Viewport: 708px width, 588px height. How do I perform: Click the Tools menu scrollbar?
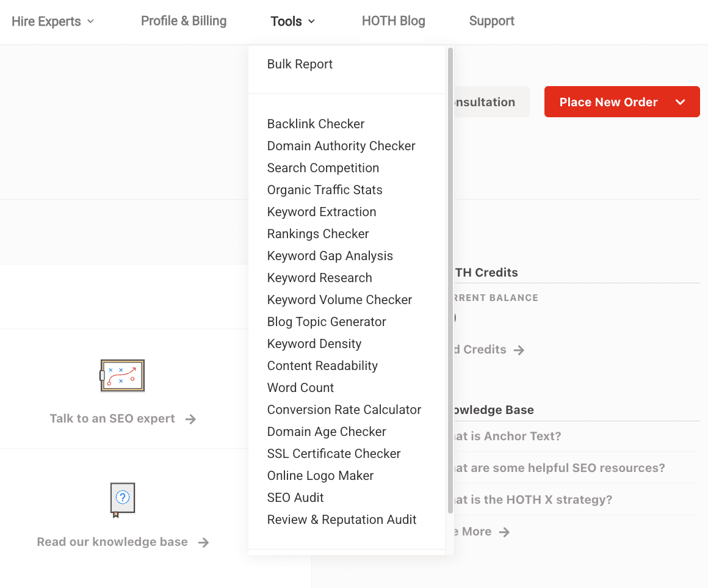click(x=450, y=275)
